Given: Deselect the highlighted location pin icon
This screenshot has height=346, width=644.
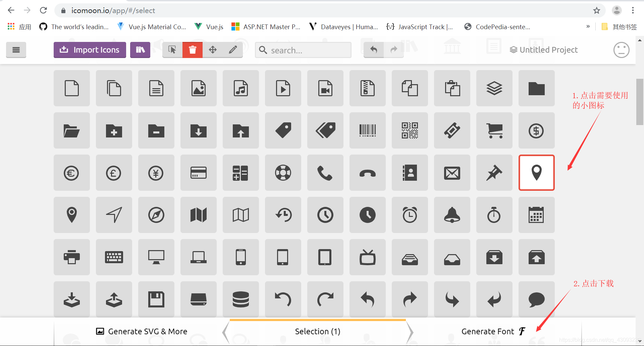Looking at the screenshot, I should point(537,173).
